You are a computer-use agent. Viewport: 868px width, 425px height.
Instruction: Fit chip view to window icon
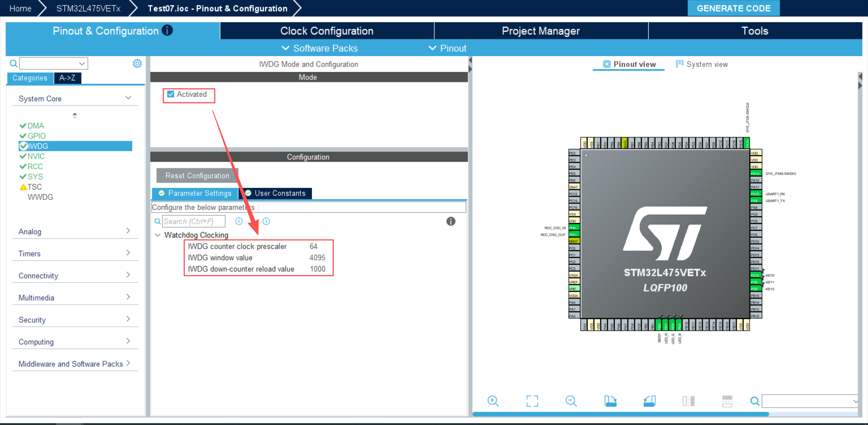[532, 401]
